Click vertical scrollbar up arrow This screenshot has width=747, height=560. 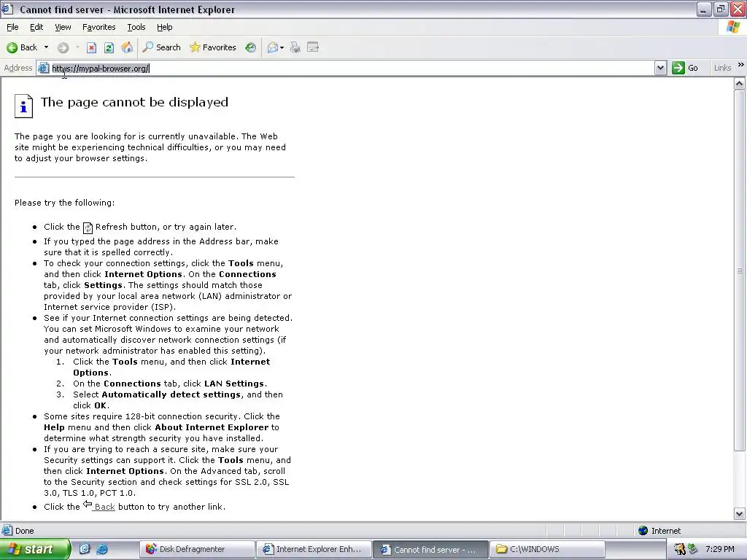739,84
